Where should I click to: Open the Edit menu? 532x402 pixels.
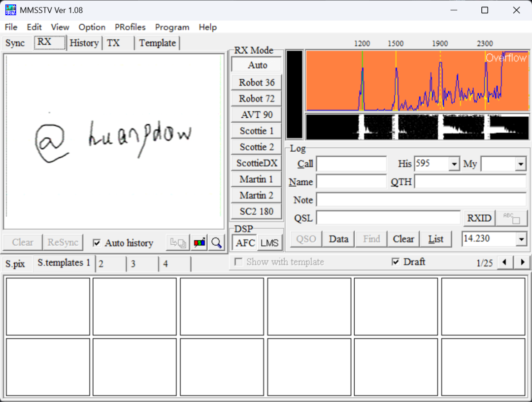pos(34,27)
